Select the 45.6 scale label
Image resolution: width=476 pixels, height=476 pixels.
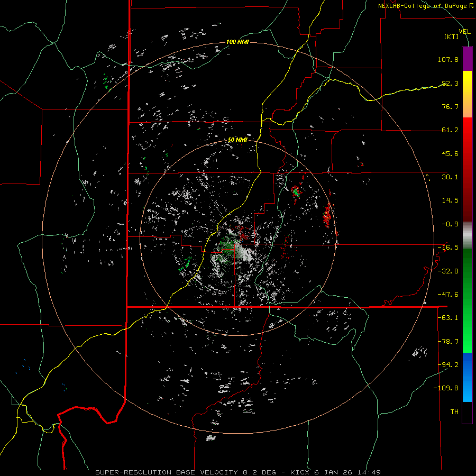[450, 153]
